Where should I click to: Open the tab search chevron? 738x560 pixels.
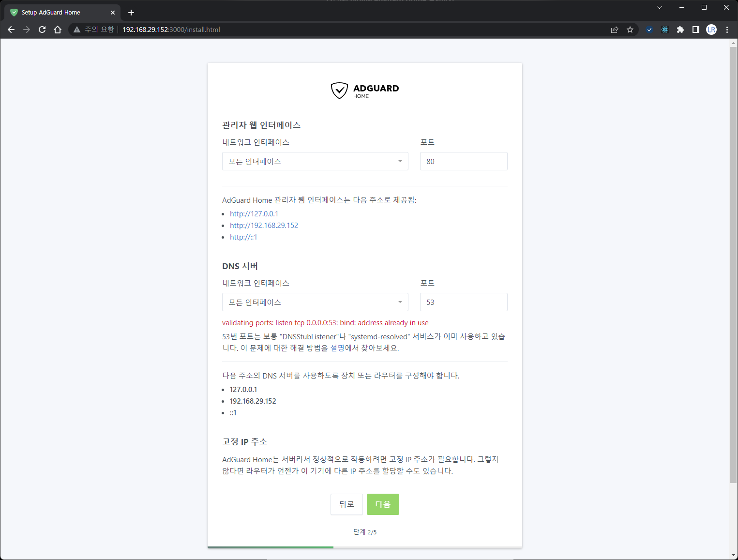point(660,7)
